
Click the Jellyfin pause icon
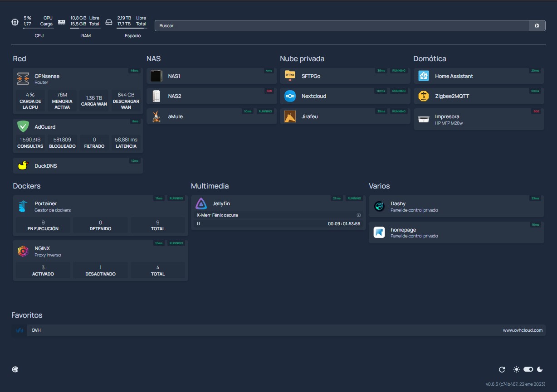(x=198, y=223)
